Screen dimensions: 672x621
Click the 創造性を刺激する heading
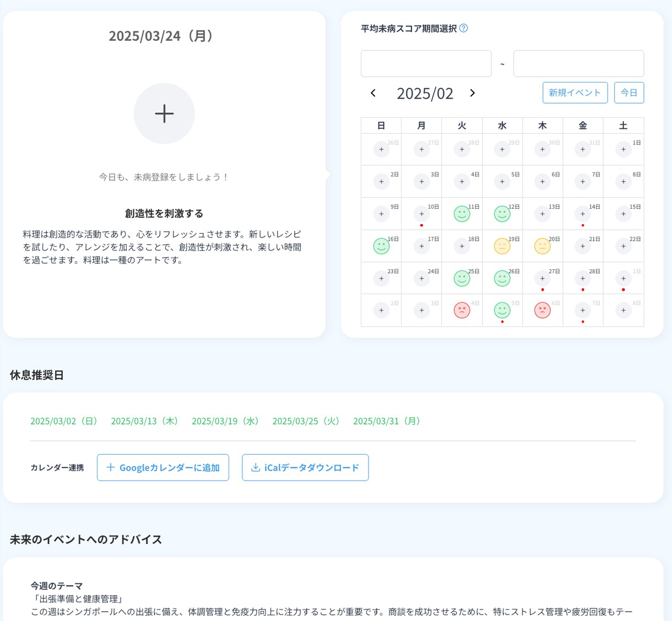click(x=164, y=214)
